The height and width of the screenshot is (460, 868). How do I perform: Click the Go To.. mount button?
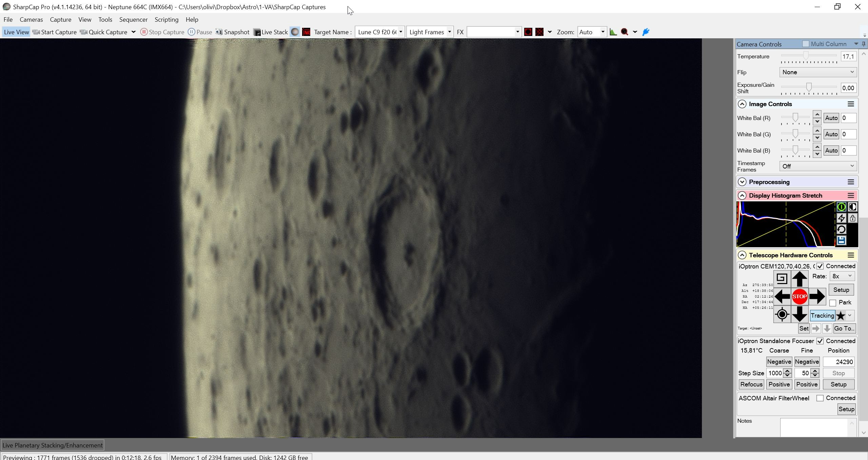tap(844, 328)
